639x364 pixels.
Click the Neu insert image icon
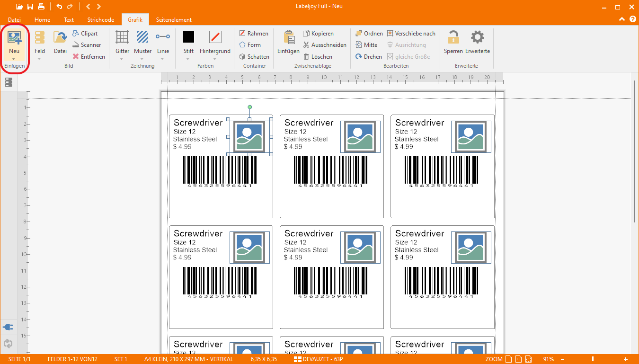click(14, 37)
